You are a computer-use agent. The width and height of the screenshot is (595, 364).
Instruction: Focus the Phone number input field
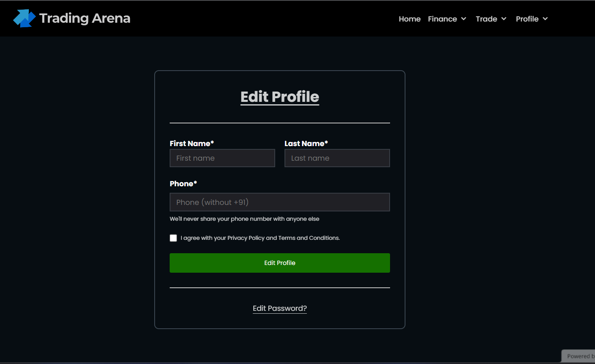pyautogui.click(x=280, y=202)
